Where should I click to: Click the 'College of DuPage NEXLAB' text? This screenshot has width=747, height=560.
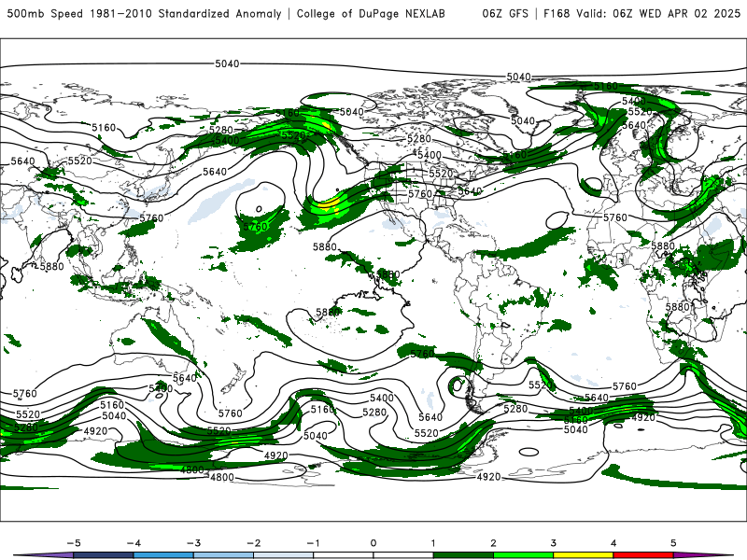pos(371,14)
